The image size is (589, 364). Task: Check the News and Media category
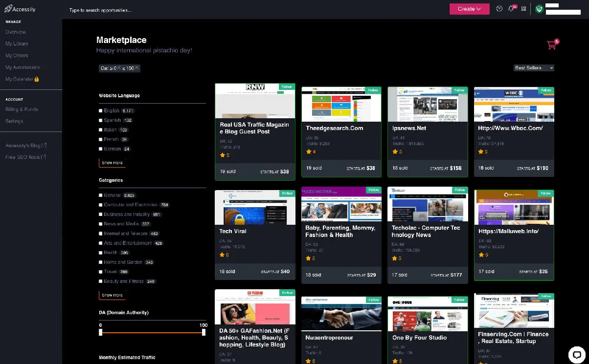101,224
